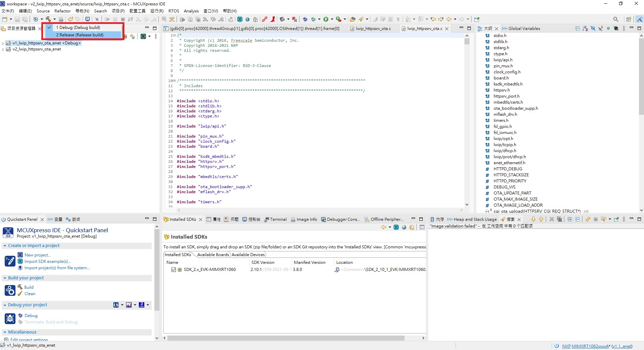Build the project using the hammer toolbar icon

[48, 19]
